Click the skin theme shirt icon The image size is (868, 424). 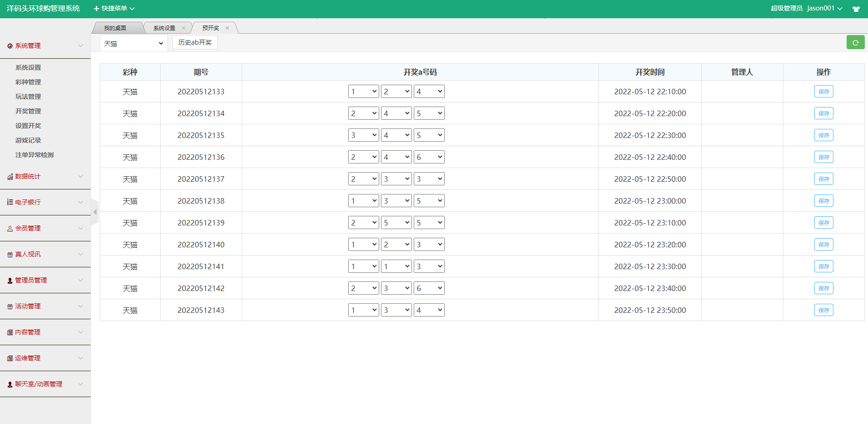click(856, 9)
